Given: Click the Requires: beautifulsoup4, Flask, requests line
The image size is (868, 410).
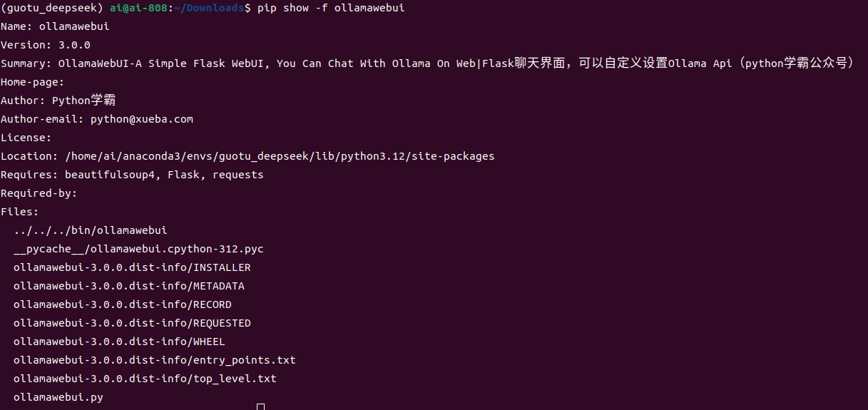Looking at the screenshot, I should [x=132, y=175].
